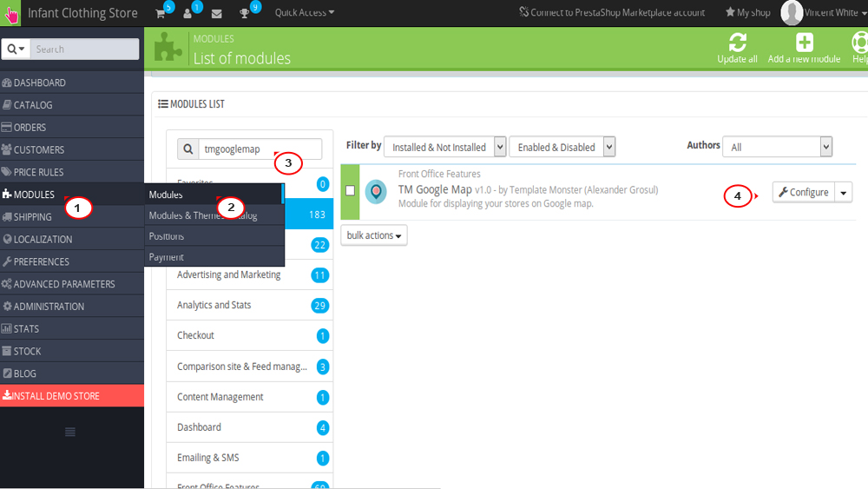The height and width of the screenshot is (489, 868).
Task: Select Content Management category
Action: click(250, 397)
